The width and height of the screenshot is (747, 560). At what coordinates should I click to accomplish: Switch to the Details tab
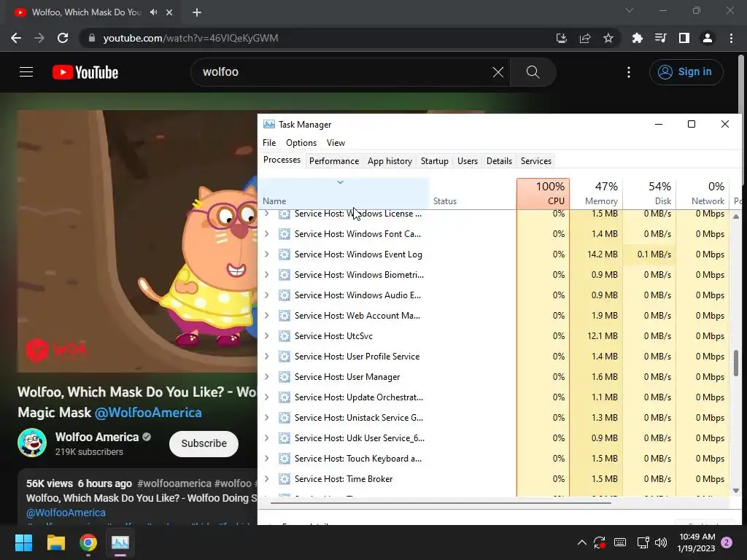[x=499, y=161]
